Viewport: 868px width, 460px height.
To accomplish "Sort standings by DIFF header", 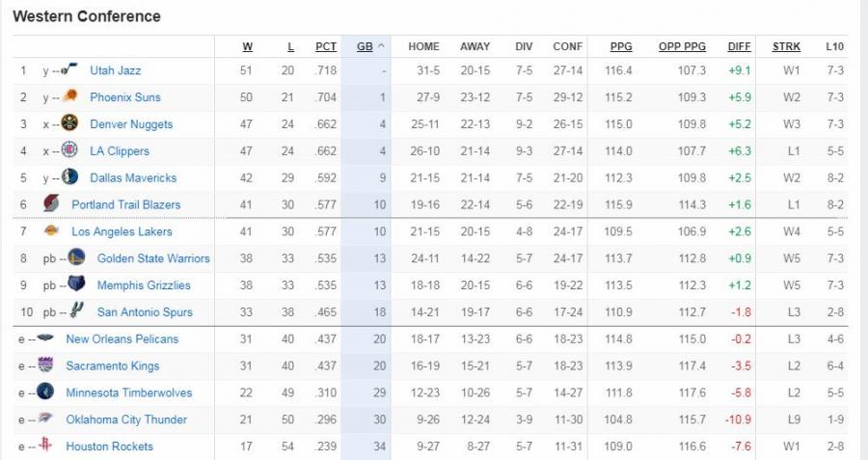I will pos(739,46).
